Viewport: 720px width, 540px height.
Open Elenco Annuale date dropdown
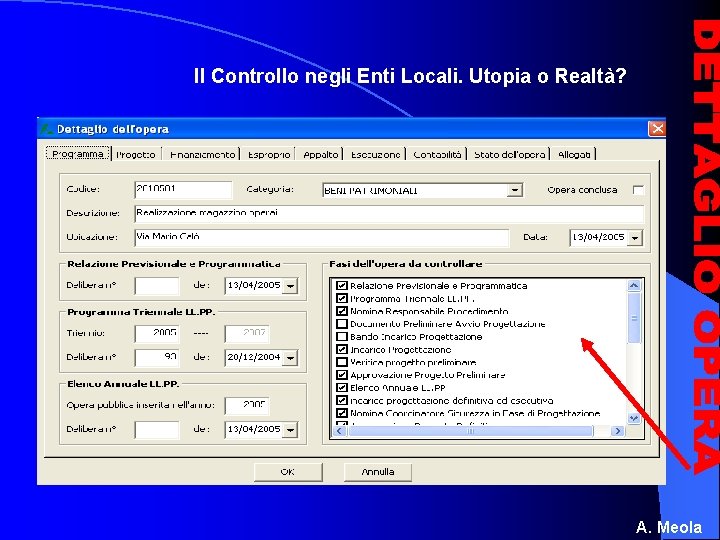pos(290,430)
